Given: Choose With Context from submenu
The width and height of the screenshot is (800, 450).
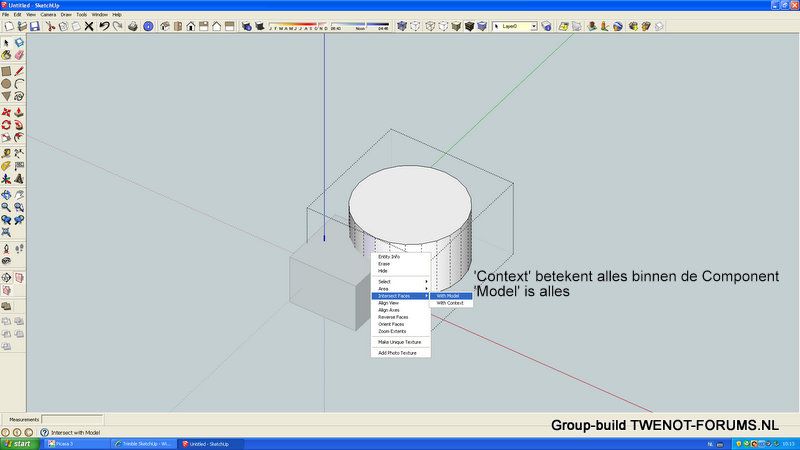Looking at the screenshot, I should tap(451, 303).
